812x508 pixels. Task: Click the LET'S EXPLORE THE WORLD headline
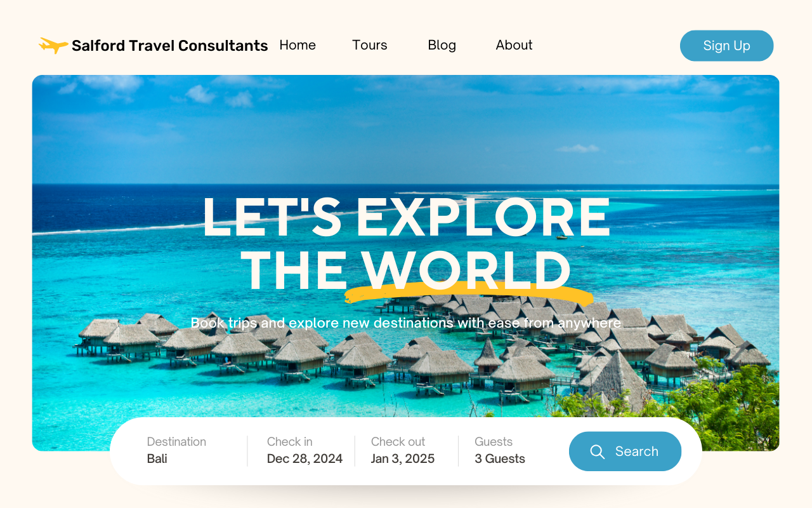coord(406,244)
